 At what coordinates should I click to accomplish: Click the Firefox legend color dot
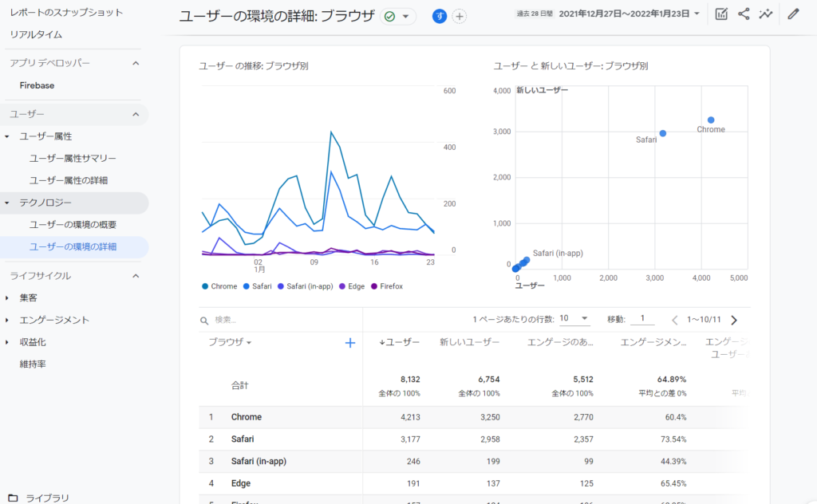[x=374, y=286]
